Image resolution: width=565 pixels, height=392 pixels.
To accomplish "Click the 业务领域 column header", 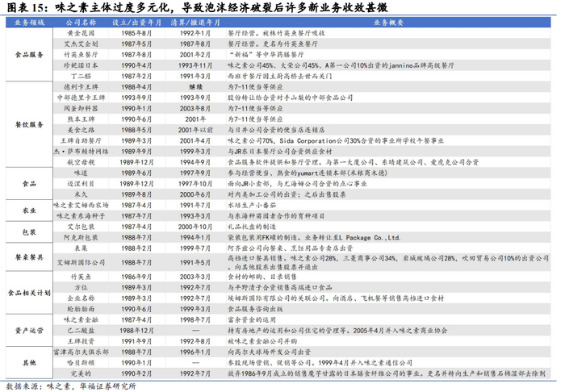I will 29,23.
